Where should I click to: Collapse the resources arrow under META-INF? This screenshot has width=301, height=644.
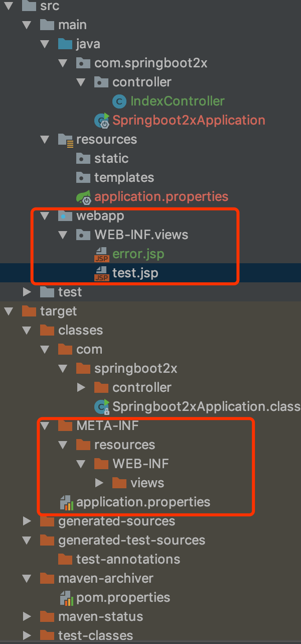63,445
